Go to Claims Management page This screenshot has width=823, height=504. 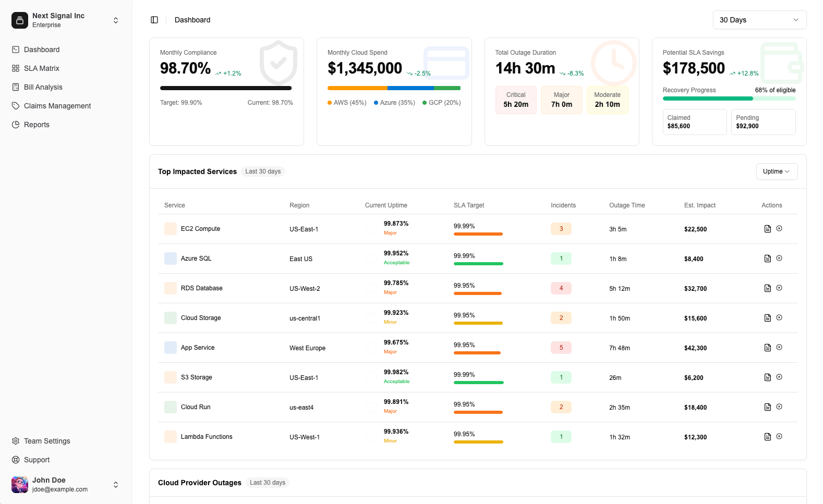[57, 106]
